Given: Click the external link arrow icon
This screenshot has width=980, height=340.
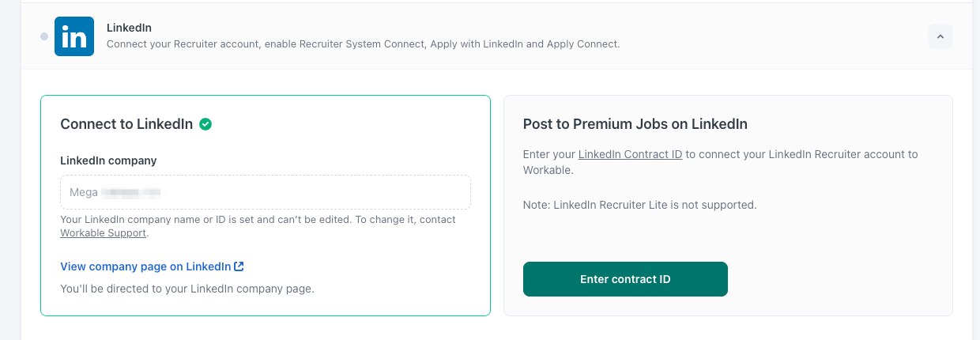Looking at the screenshot, I should coord(239,266).
